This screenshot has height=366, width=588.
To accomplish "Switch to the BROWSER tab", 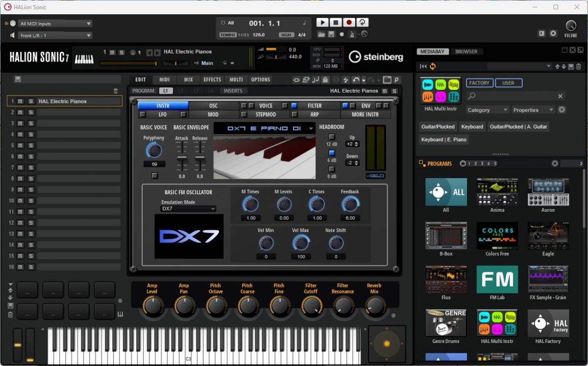I will pyautogui.click(x=466, y=52).
